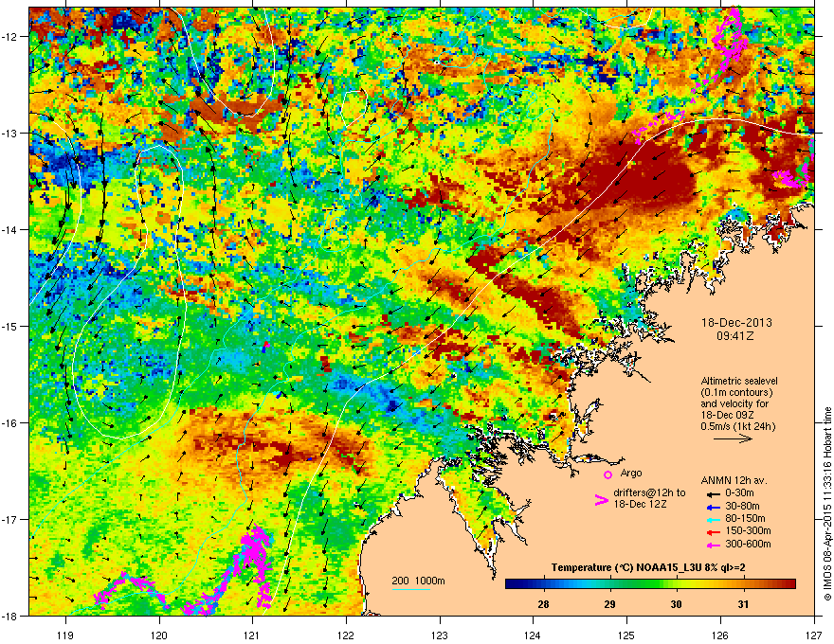This screenshot has width=834, height=644.
Task: Click longitude axis label 127
Action: click(x=814, y=635)
